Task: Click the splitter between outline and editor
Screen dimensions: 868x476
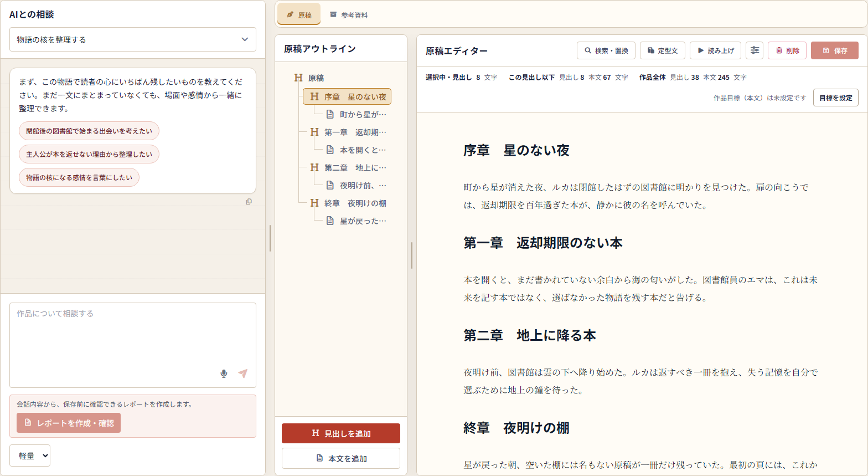Action: [x=412, y=255]
